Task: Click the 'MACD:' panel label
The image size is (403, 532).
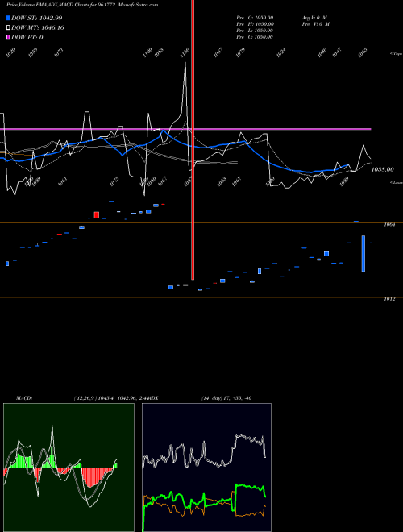Action: point(24,398)
